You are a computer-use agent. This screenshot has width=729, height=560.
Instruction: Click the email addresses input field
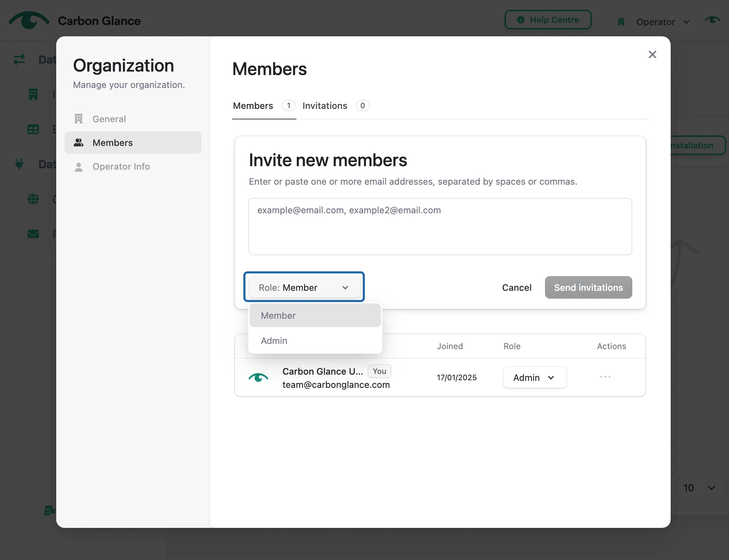[440, 227]
